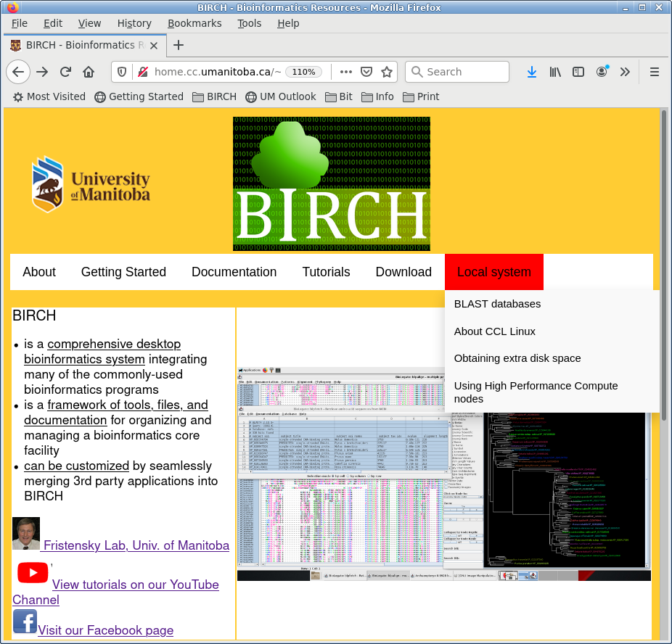Viewport: 672px width, 644px height.
Task: Click the URL address field
Action: point(218,72)
